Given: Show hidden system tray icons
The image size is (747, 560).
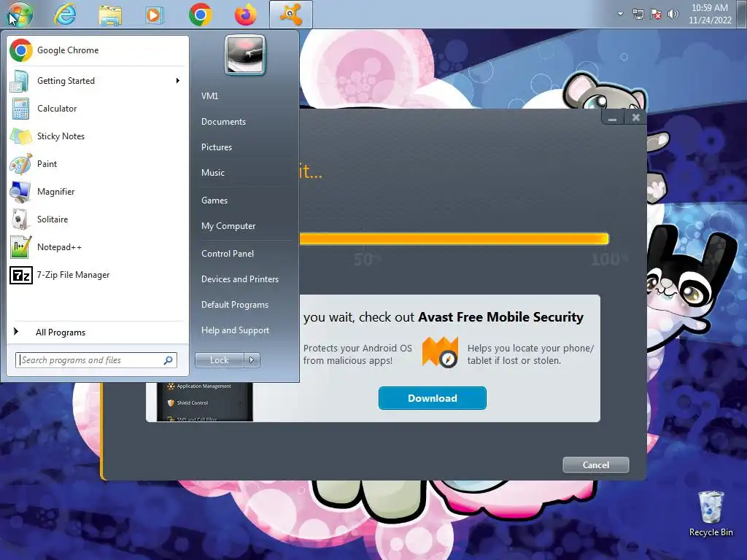Looking at the screenshot, I should tap(620, 14).
